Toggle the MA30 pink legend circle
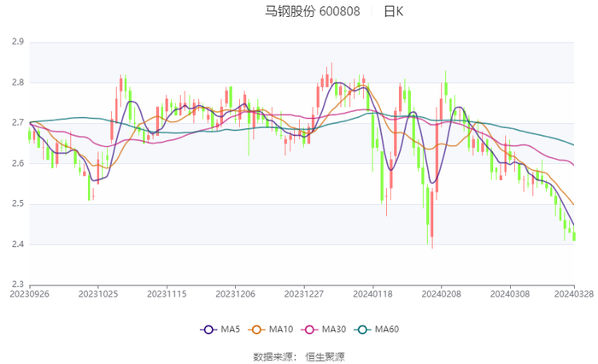 pyautogui.click(x=309, y=330)
